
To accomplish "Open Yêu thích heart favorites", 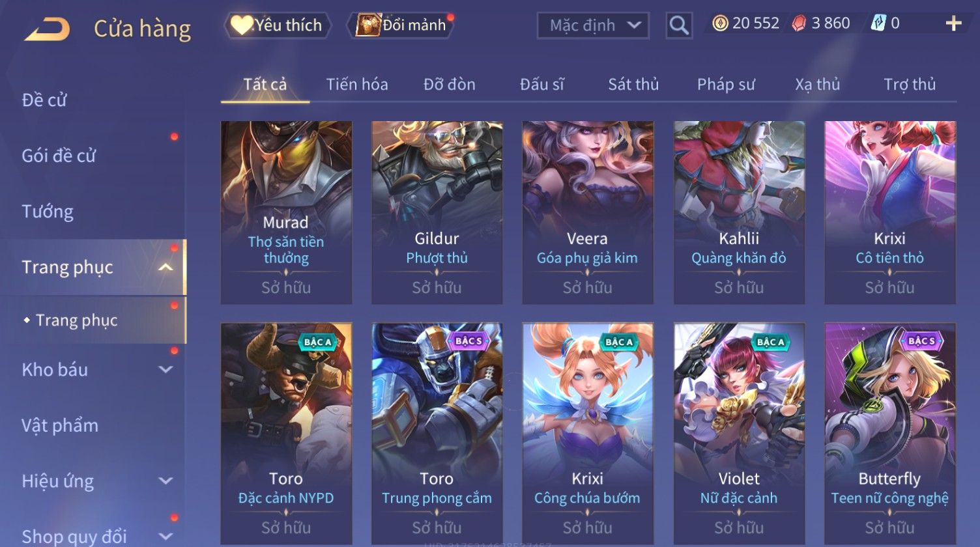I will (278, 25).
